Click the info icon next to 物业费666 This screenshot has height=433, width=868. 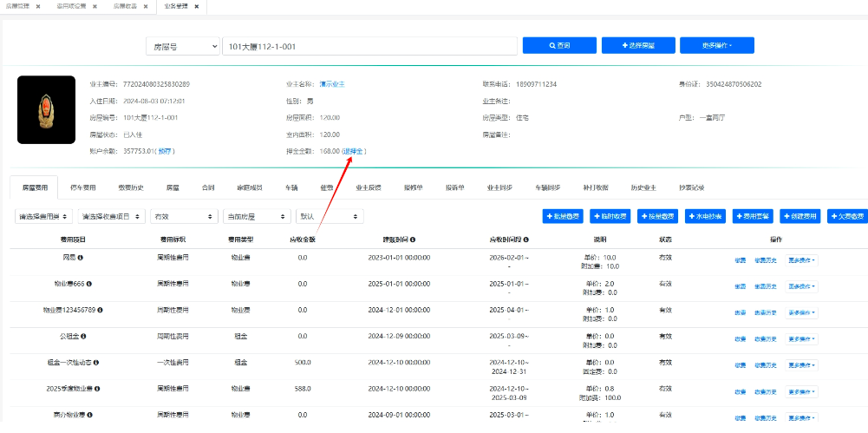tap(88, 284)
